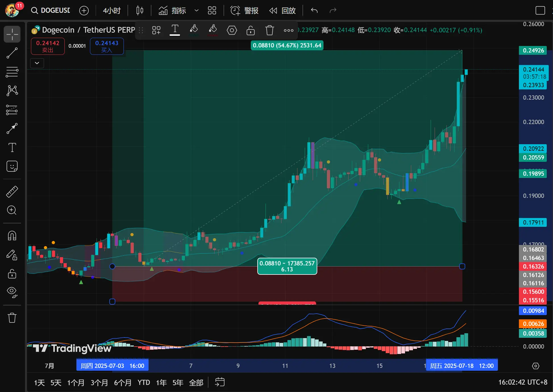553x392 pixels.
Task: Activate the zoom in tool
Action: [12, 210]
